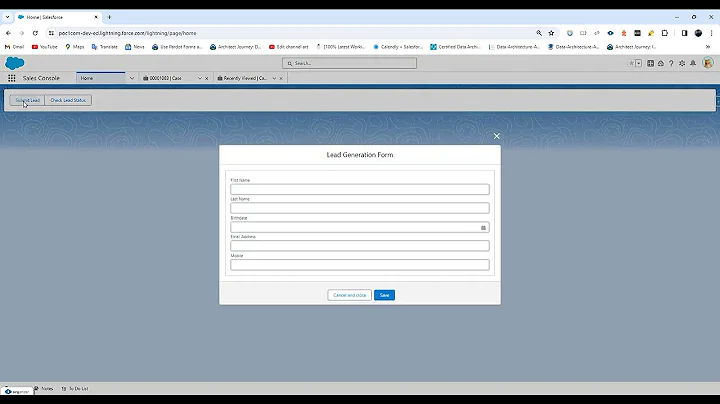Open To Do List utility item
The image size is (720, 404).
(75, 388)
